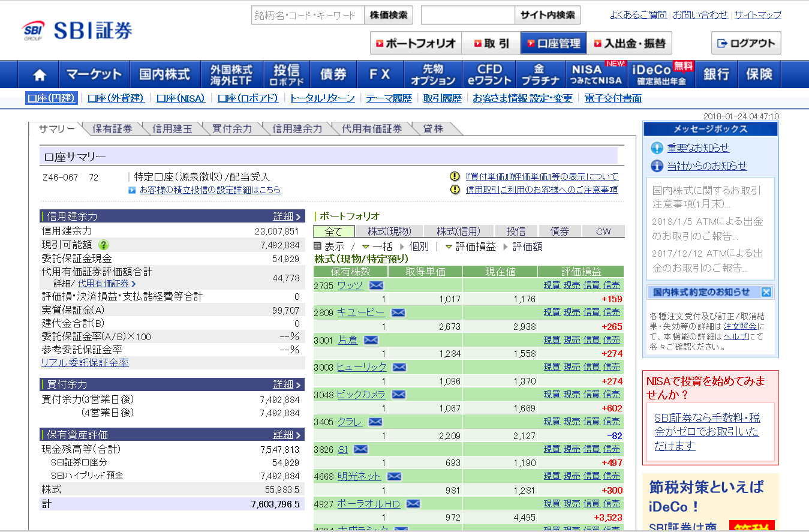Click 現売 in the キユーピー row
809x532 pixels.
tap(572, 312)
